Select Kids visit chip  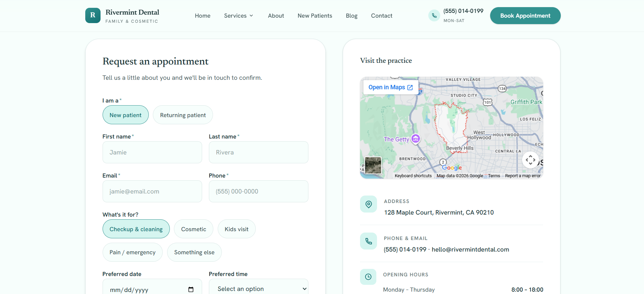236,229
